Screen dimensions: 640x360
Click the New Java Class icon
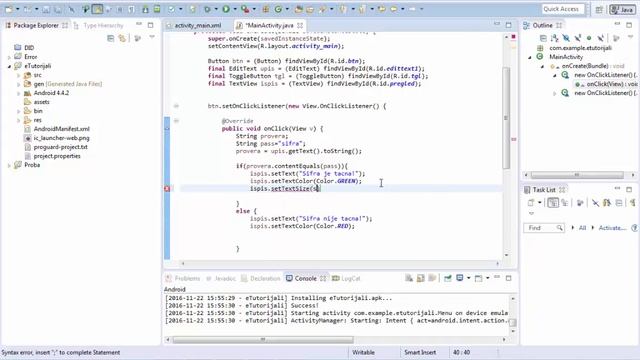tap(278, 9)
